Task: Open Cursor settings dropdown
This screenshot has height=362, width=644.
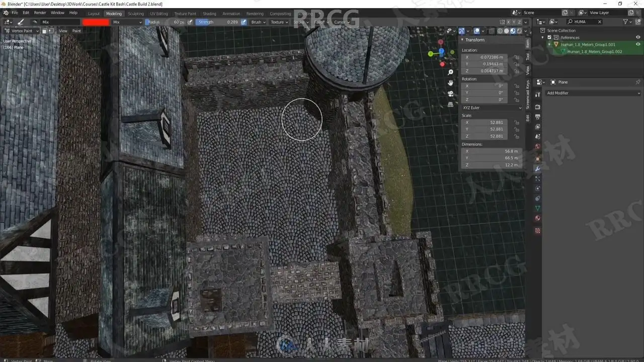Action: tap(342, 22)
